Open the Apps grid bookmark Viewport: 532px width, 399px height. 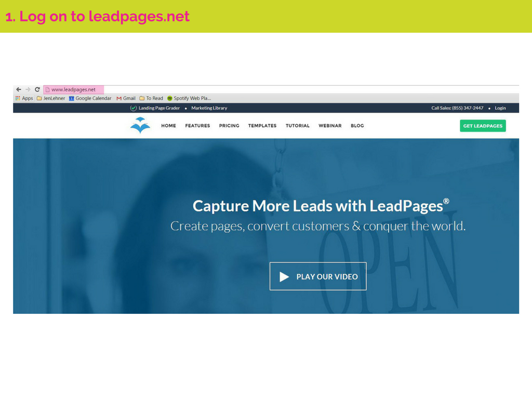coord(24,98)
